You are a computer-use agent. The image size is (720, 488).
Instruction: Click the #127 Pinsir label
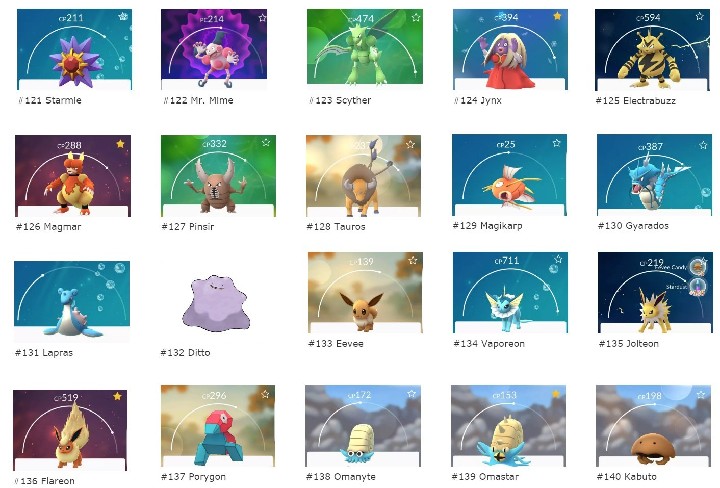(188, 226)
